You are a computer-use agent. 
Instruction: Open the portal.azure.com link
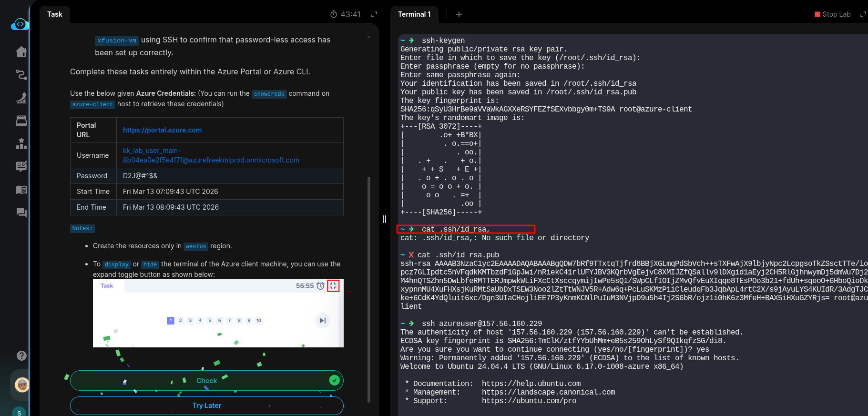[162, 130]
